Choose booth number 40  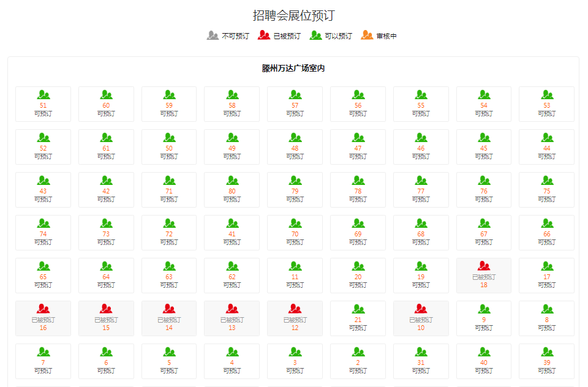point(484,361)
